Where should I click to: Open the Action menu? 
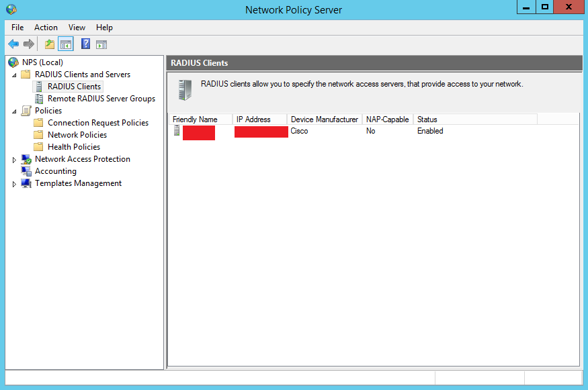coord(46,28)
